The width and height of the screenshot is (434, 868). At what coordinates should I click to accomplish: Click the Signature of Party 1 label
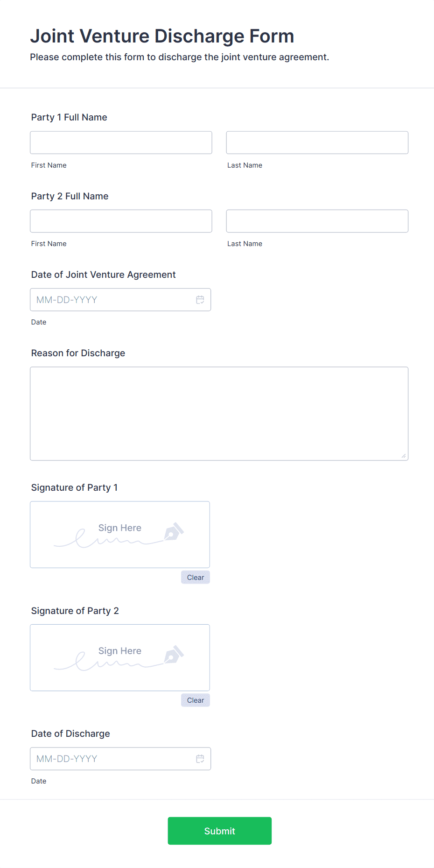pos(74,487)
